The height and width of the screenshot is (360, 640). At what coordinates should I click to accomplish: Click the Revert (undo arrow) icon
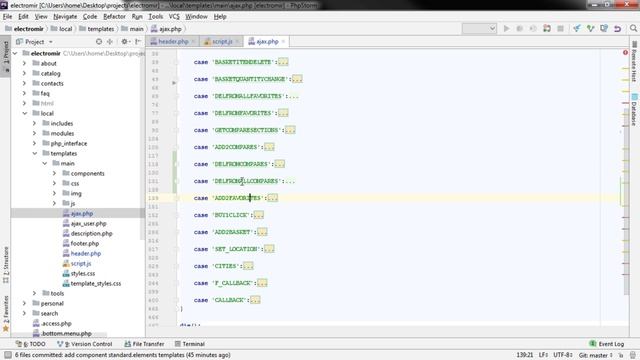pyautogui.click(x=617, y=29)
